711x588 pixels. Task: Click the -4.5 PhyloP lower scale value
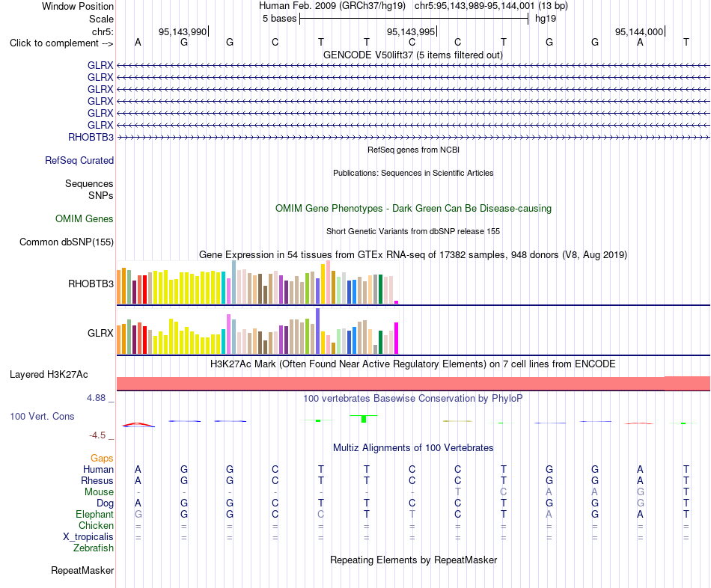(97, 435)
